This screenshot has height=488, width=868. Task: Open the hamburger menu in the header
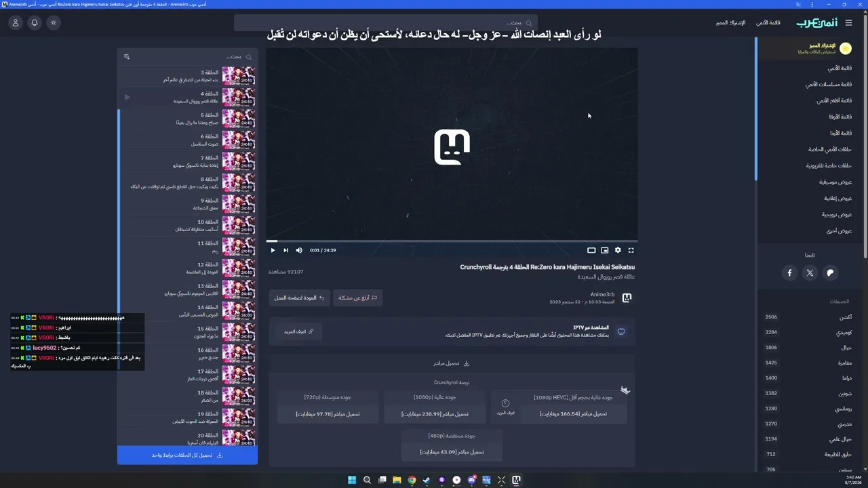pyautogui.click(x=848, y=22)
